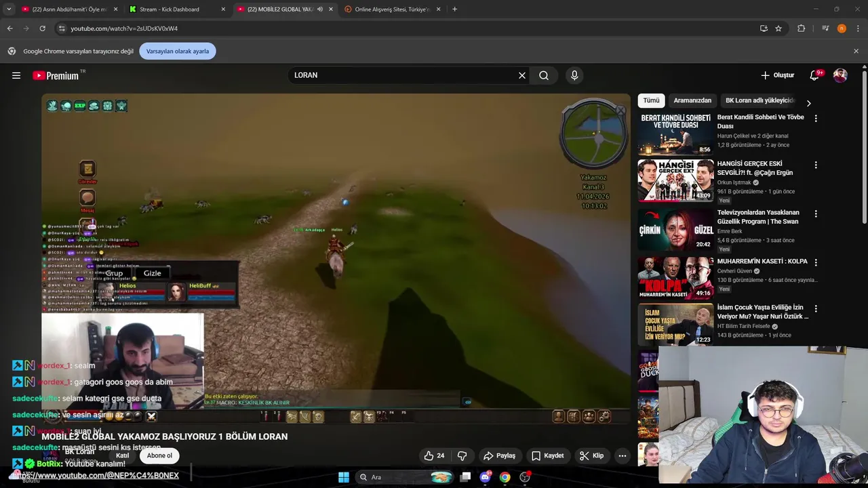
Task: Open Chrome three-dot menu
Action: 859,28
